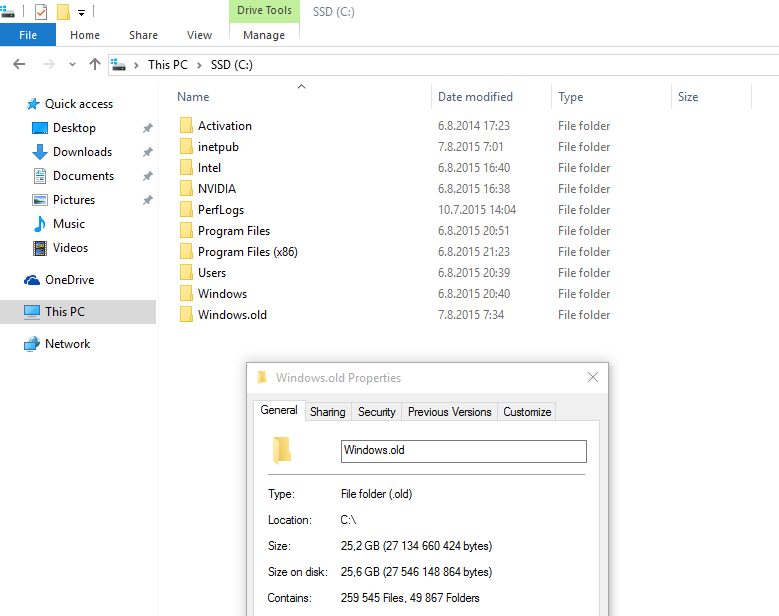The image size is (779, 616).
Task: Click the Forward navigation arrow
Action: tap(48, 64)
